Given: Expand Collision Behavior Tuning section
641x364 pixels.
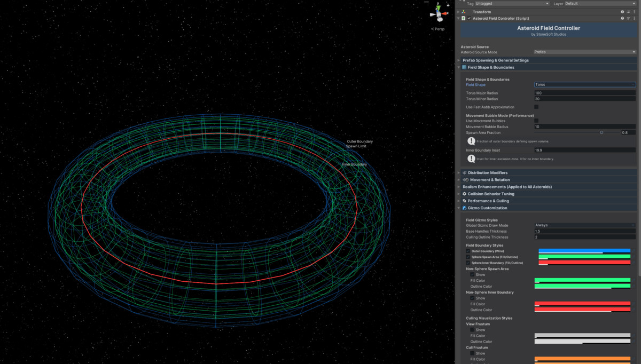Looking at the screenshot, I should click(459, 194).
